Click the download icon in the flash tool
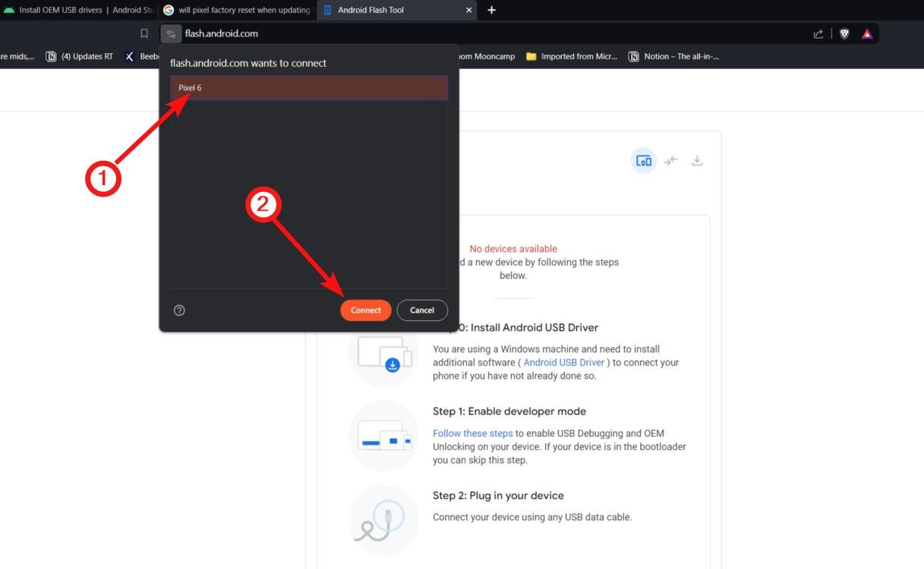The image size is (924, 569). click(697, 161)
